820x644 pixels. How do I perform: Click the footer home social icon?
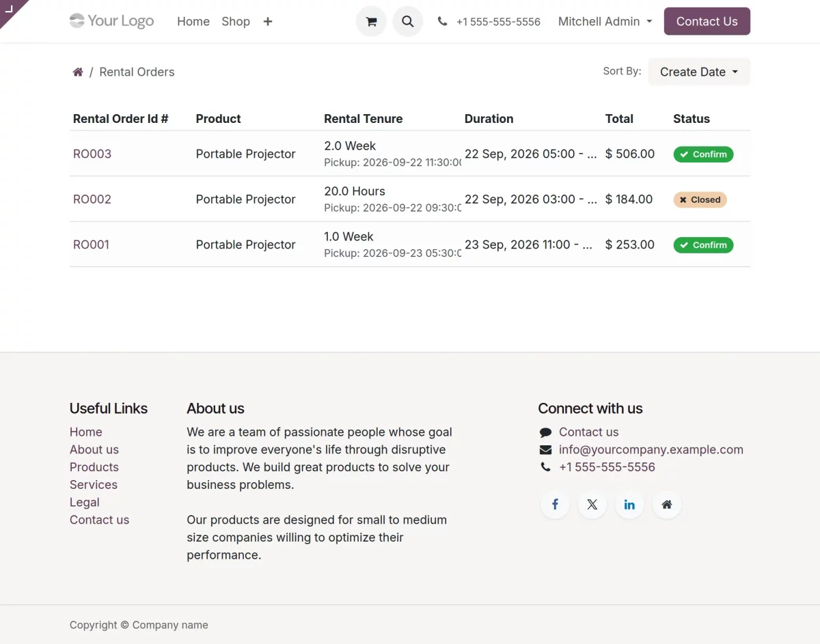666,505
